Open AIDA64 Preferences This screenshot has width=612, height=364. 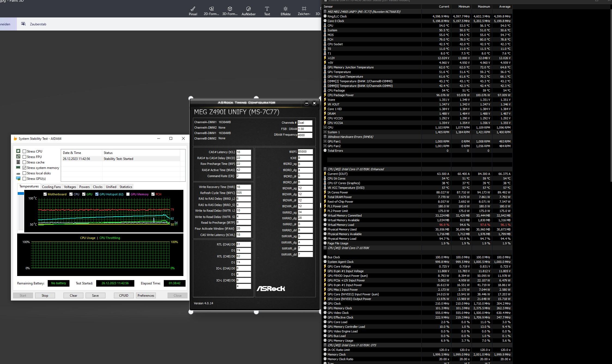point(146,295)
